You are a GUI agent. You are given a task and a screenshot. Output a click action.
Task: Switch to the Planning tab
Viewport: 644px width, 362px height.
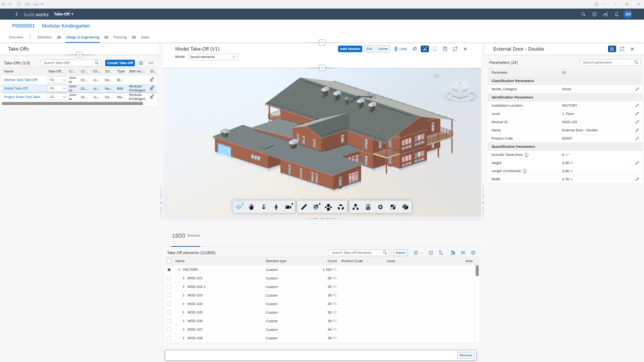click(120, 37)
